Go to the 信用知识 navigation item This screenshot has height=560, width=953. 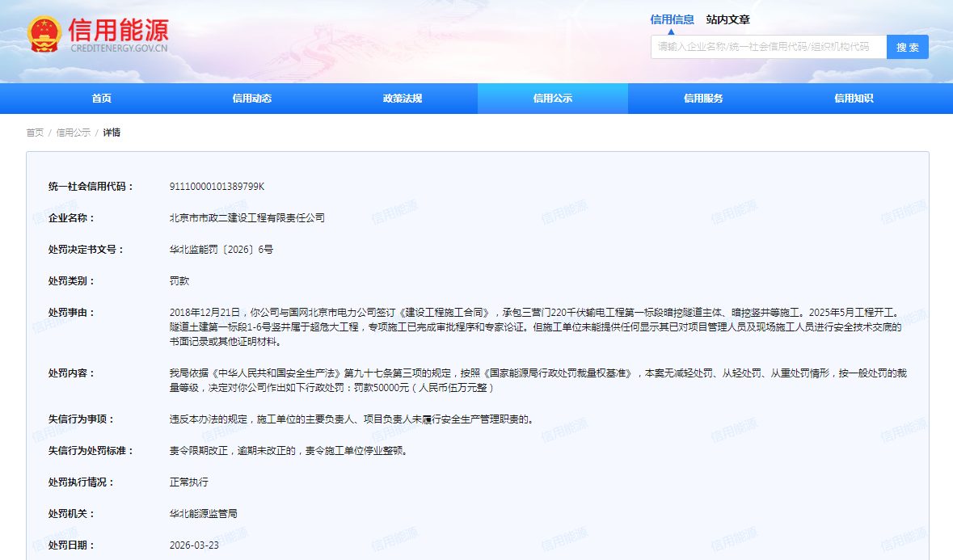pyautogui.click(x=854, y=99)
